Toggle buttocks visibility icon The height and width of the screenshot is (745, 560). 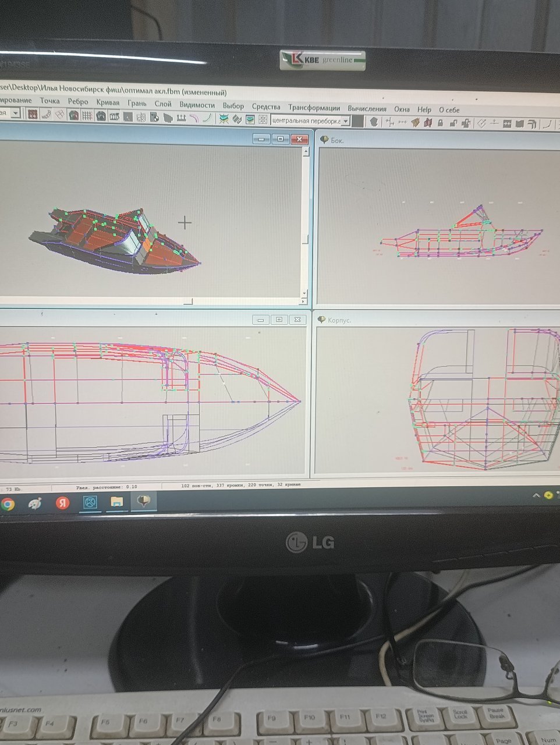[114, 116]
